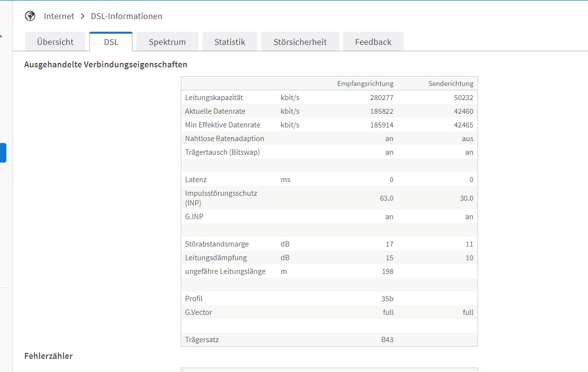Click the value 185914
Screen dimensions: 588x372
(382, 125)
